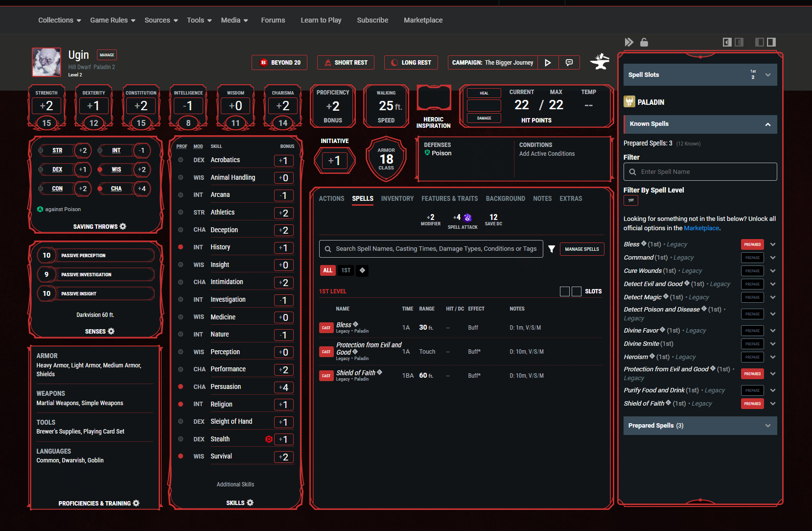Viewport: 812px width, 531px height.
Task: Switch to the Actions tab
Action: (x=331, y=198)
